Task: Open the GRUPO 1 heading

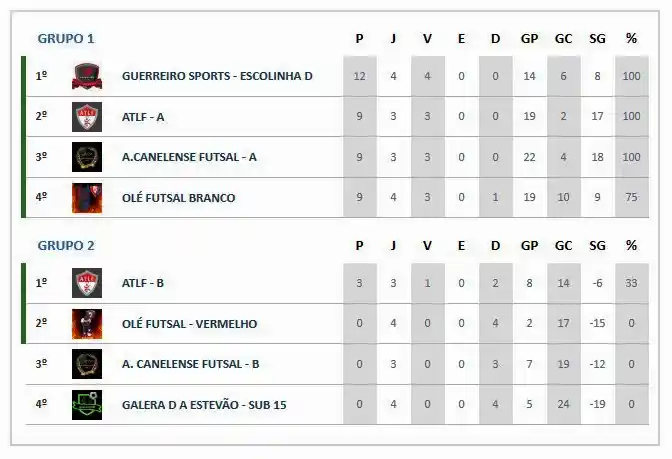Action: 66,39
